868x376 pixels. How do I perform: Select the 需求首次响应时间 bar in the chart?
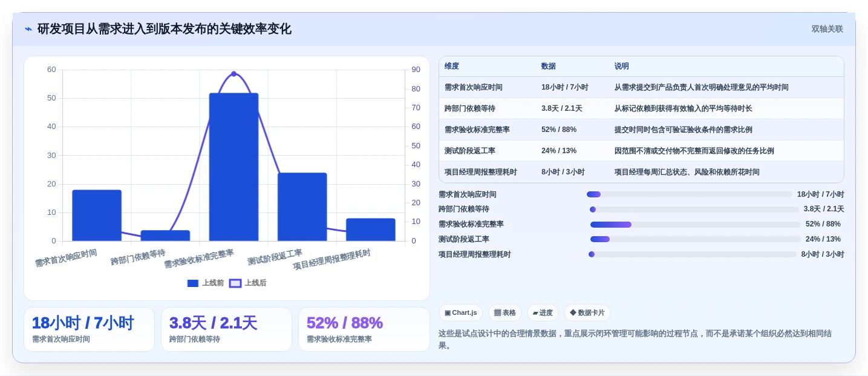tap(97, 216)
